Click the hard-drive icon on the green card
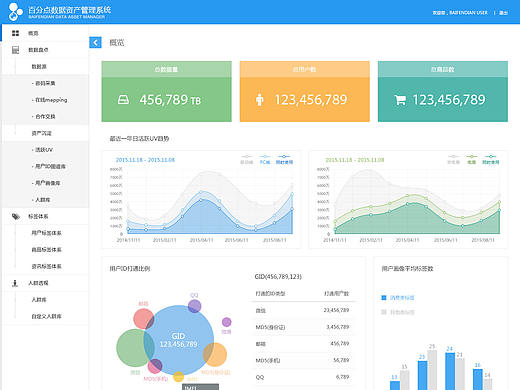Screen dimensions: 520x390 (x=123, y=99)
